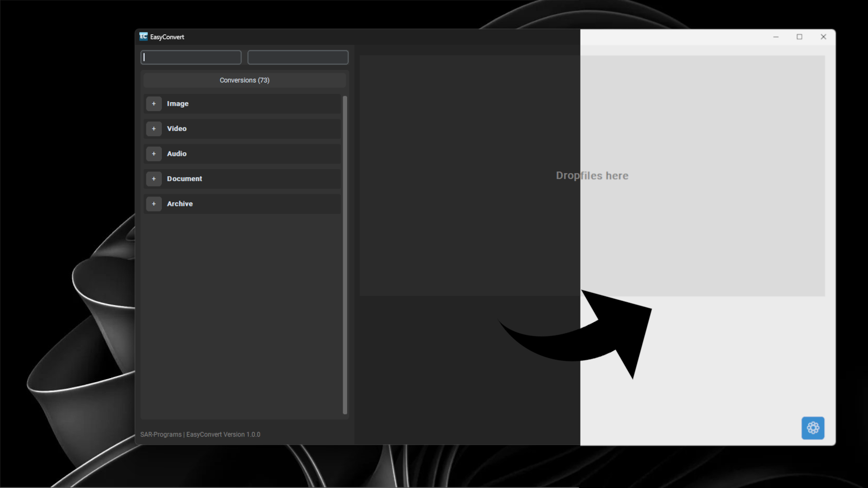Expand the Archive category plus button

[x=154, y=204]
